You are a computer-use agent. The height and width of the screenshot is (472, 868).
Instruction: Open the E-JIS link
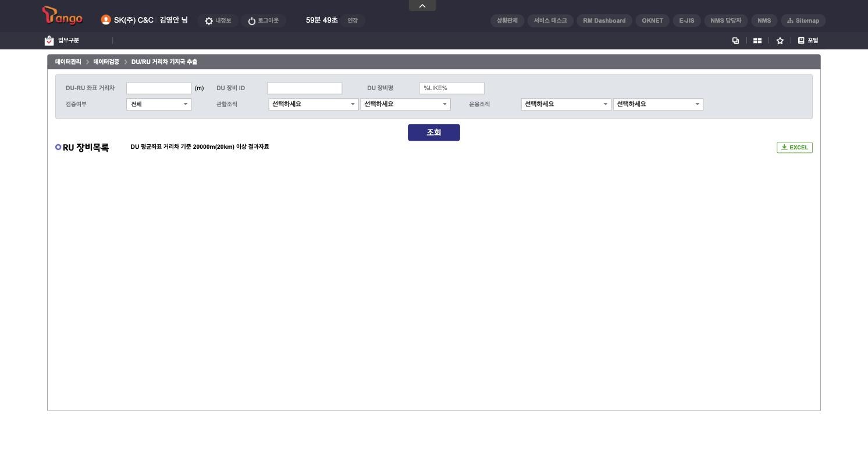(686, 21)
